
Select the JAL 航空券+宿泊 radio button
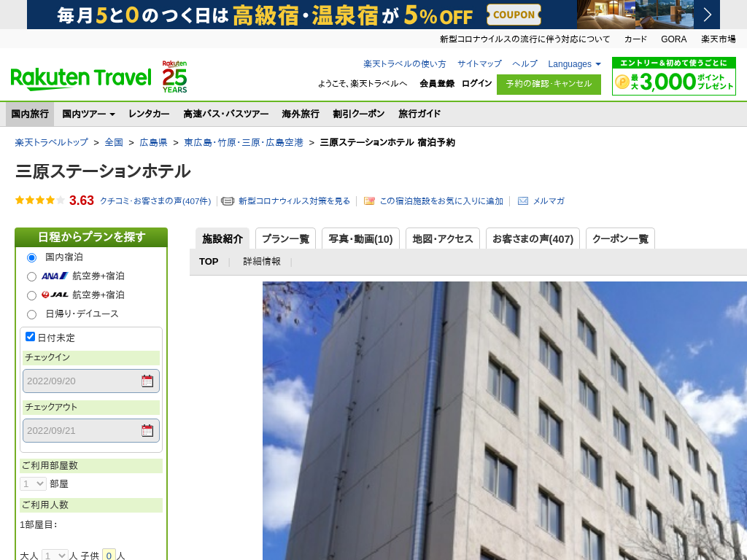[x=31, y=296]
